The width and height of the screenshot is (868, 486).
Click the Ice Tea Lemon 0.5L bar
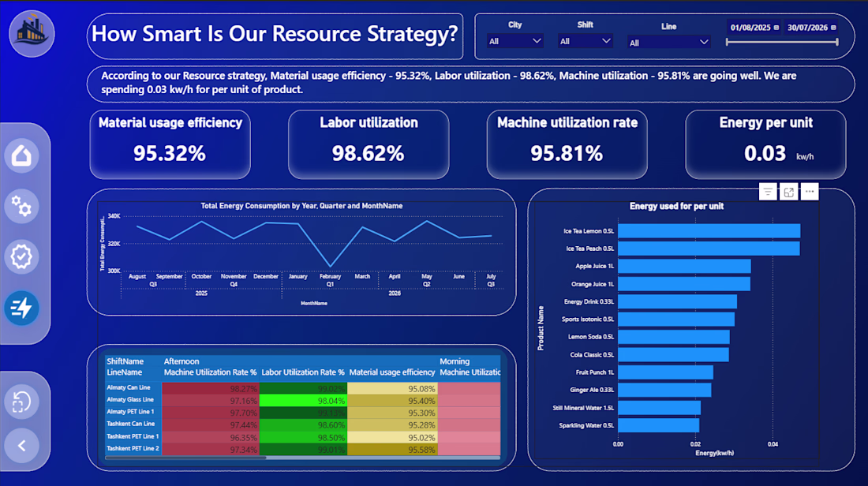pos(709,231)
